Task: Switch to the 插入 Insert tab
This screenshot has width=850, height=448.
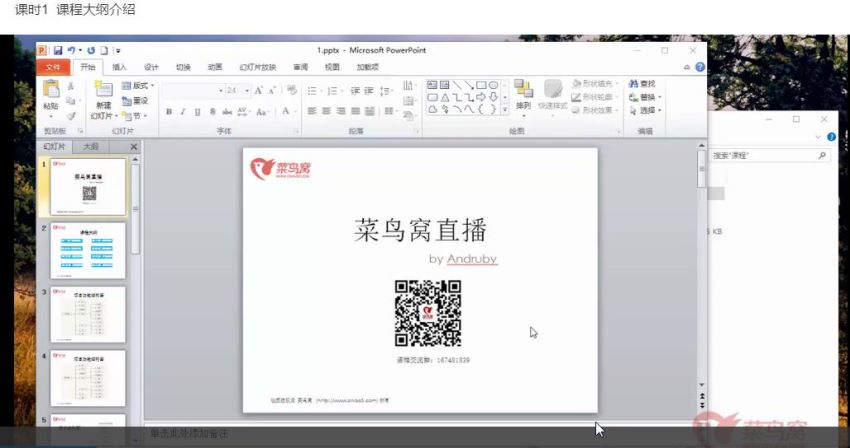Action: coord(119,67)
